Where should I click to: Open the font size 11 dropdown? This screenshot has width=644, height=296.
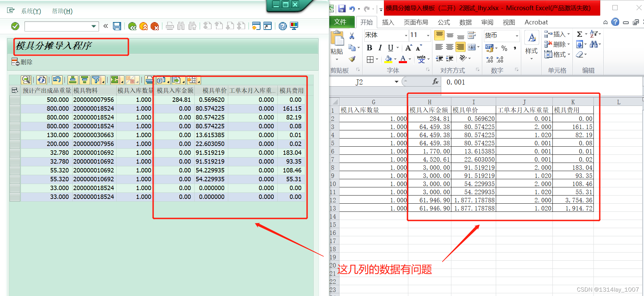[x=428, y=35]
